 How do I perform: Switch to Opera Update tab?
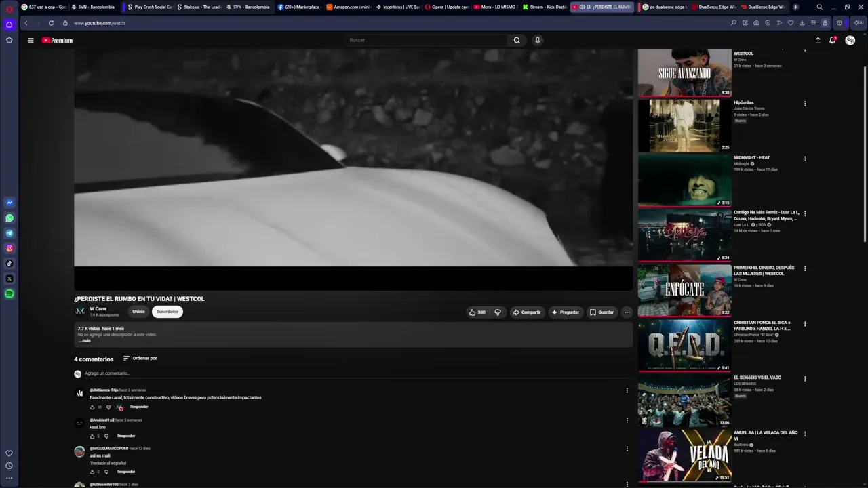tap(447, 7)
